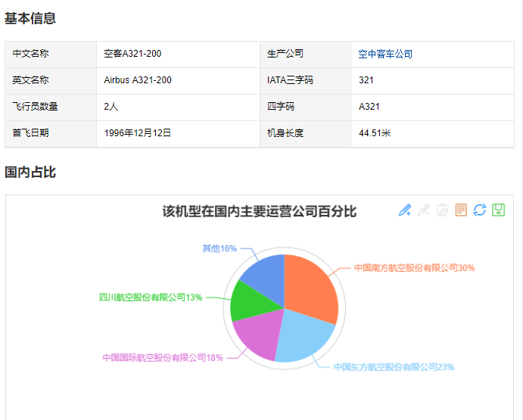The width and height of the screenshot is (523, 420).
Task: Click the cell 2人
Action: (x=178, y=107)
